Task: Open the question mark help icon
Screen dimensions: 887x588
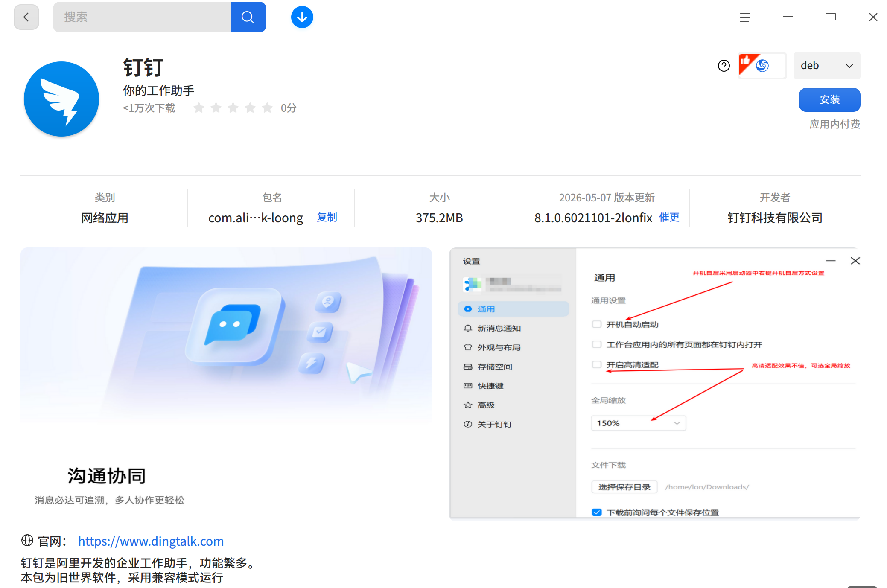Action: 724,66
